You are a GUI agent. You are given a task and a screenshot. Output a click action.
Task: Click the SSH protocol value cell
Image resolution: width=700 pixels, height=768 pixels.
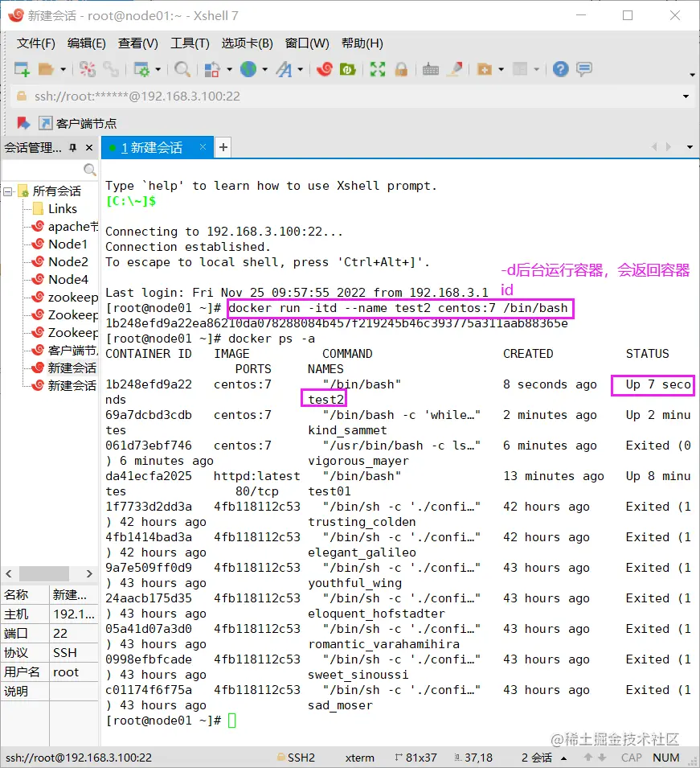[73, 653]
